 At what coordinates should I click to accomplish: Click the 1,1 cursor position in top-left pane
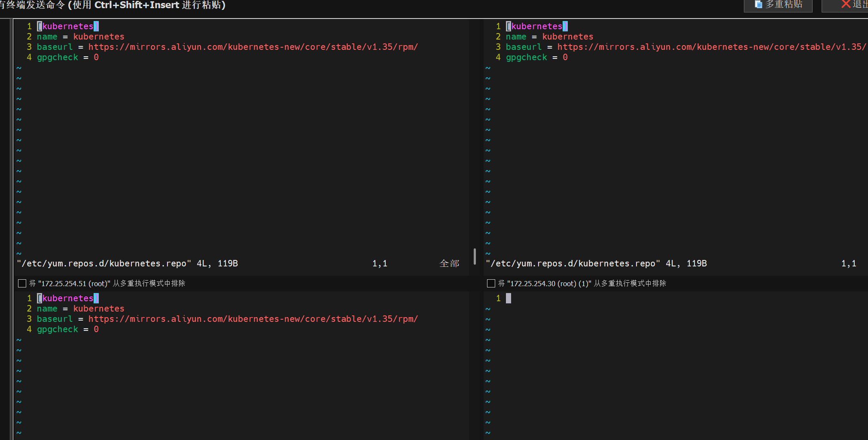point(380,263)
